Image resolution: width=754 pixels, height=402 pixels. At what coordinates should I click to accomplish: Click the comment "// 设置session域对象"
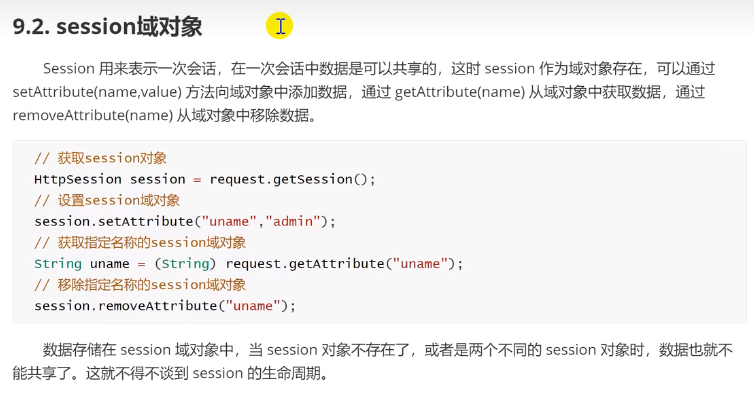[x=107, y=201]
